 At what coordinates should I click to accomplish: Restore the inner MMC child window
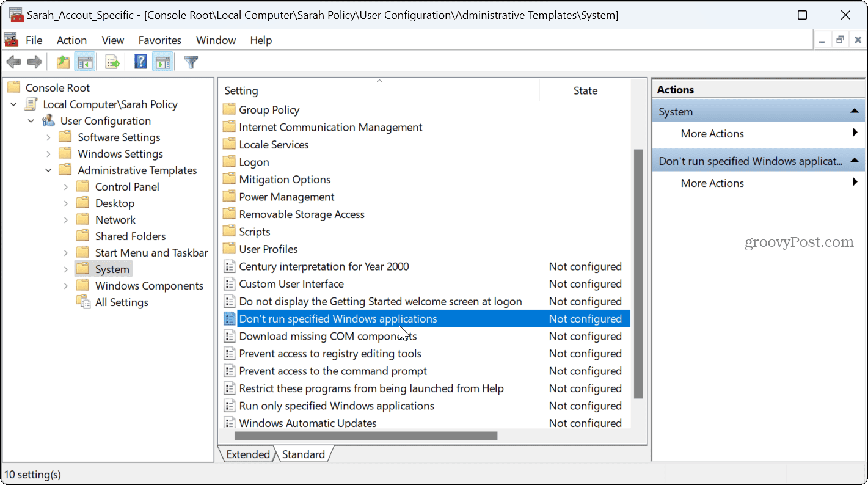841,40
